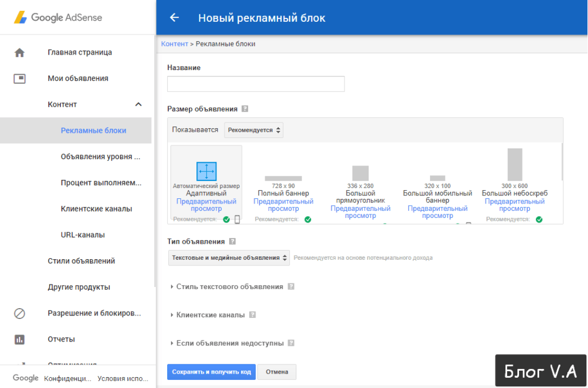Click the help icon next to Клиентские каналы
588x388 pixels.
(x=253, y=314)
